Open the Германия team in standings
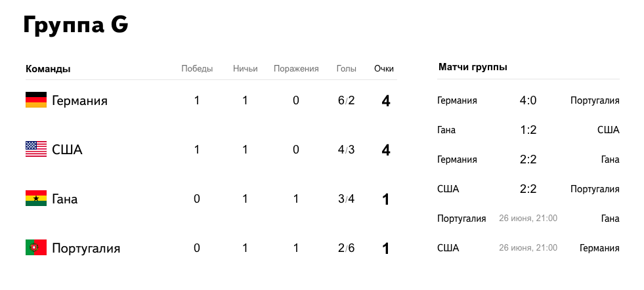The height and width of the screenshot is (290, 644). [79, 100]
